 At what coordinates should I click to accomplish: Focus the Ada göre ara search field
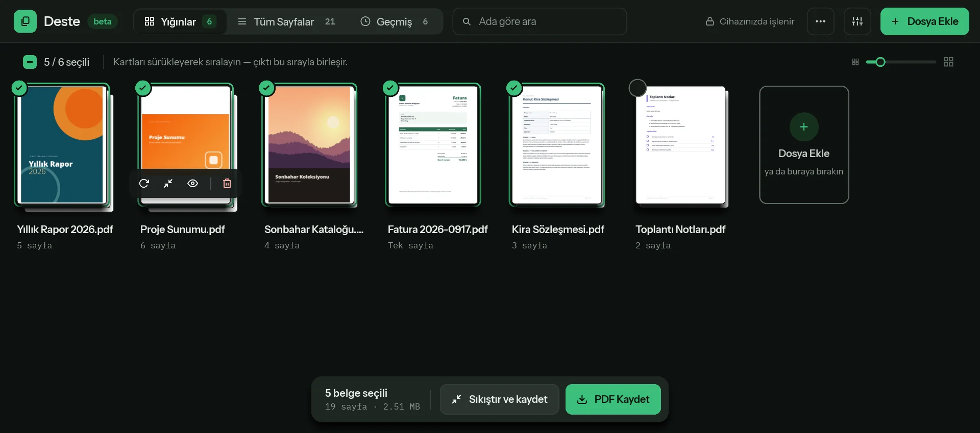(540, 21)
